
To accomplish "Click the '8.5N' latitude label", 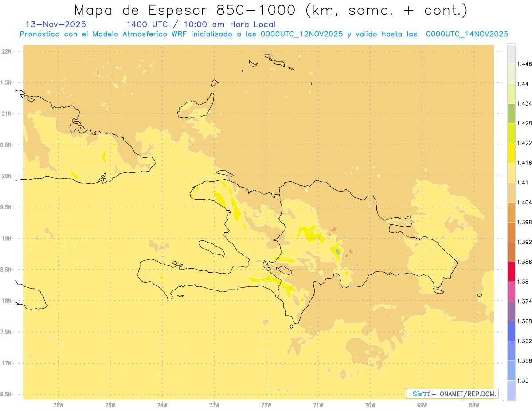I will (6, 270).
